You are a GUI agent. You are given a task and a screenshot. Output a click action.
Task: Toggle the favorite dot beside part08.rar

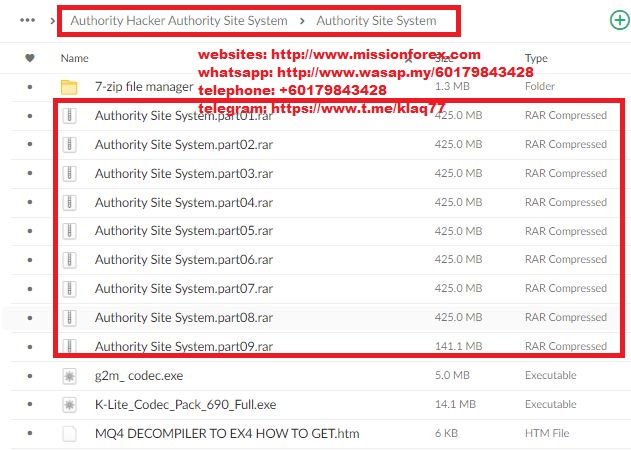pyautogui.click(x=30, y=318)
